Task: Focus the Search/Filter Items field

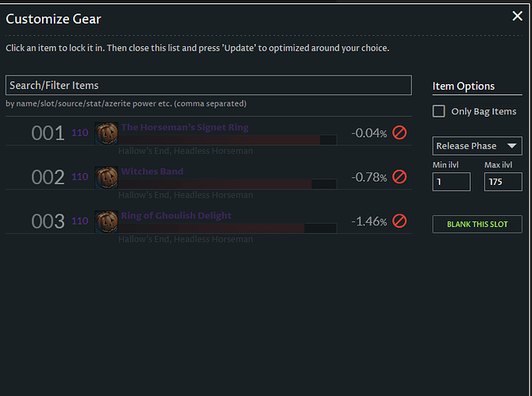Action: click(x=208, y=85)
